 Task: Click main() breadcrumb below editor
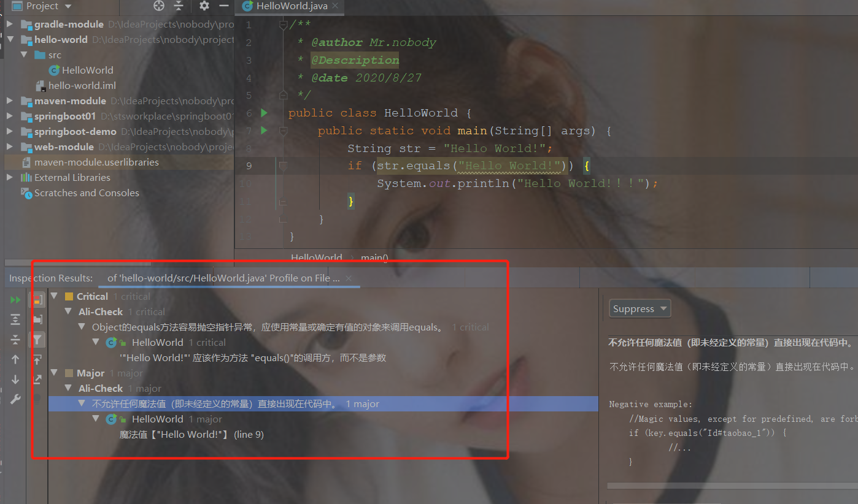tap(374, 258)
